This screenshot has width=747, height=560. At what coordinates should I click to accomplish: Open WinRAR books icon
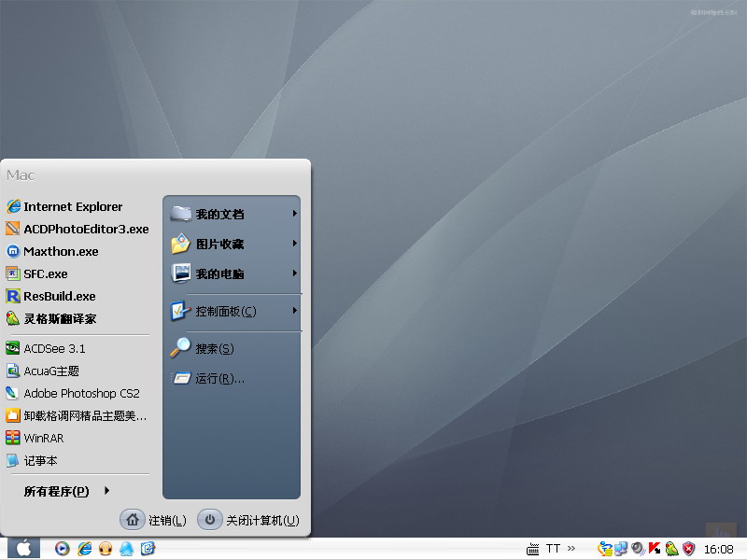coord(13,438)
